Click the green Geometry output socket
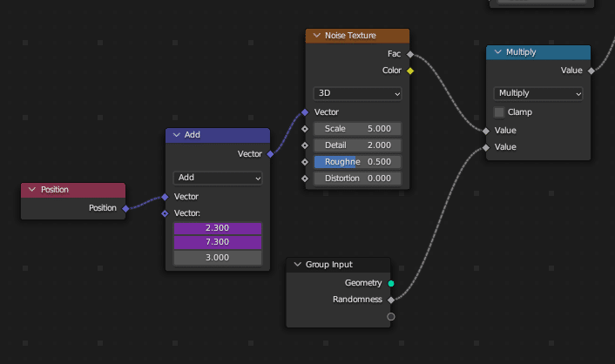This screenshot has width=615, height=364. click(x=391, y=283)
